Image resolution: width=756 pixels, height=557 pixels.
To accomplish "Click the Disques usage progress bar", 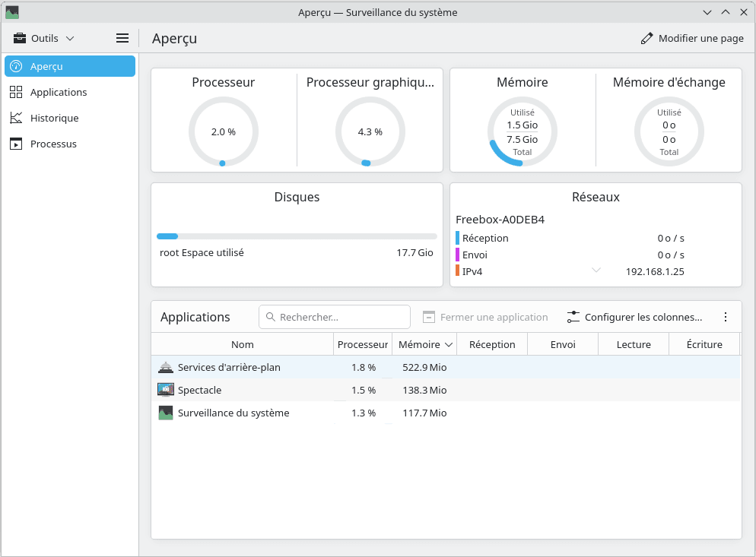I will (x=297, y=236).
